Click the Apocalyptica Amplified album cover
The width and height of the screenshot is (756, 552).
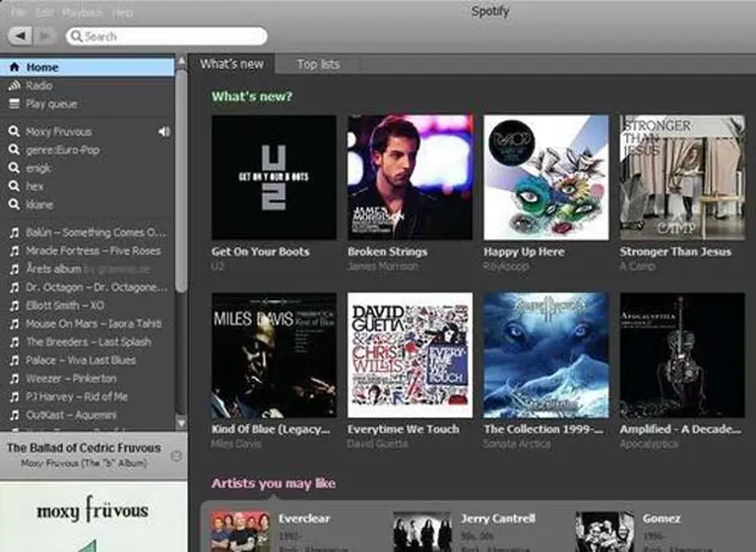tap(682, 355)
